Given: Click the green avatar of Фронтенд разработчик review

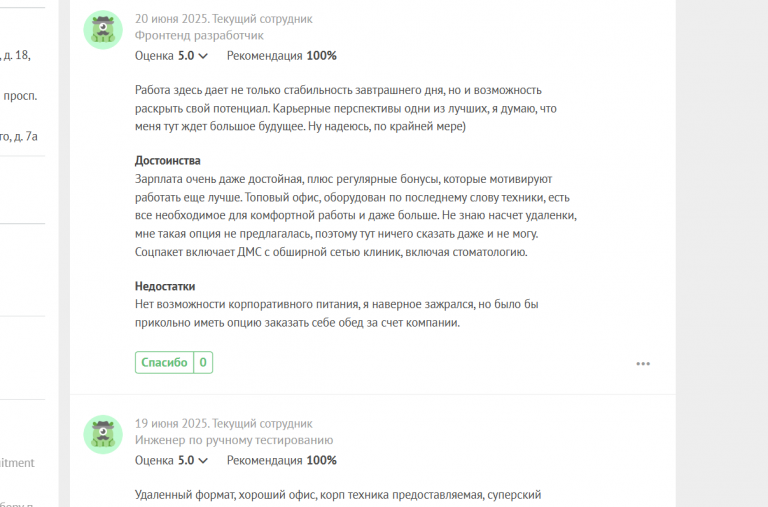Looking at the screenshot, I should [103, 30].
